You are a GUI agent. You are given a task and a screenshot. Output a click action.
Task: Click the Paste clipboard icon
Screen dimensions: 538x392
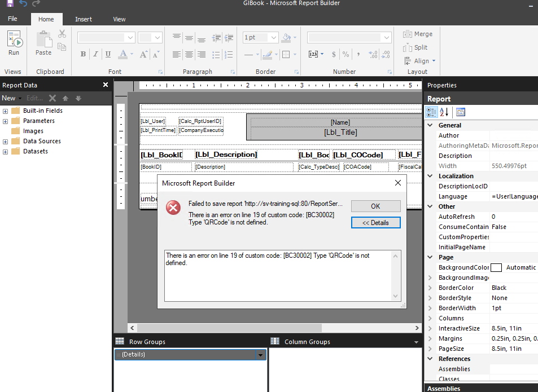(43, 43)
